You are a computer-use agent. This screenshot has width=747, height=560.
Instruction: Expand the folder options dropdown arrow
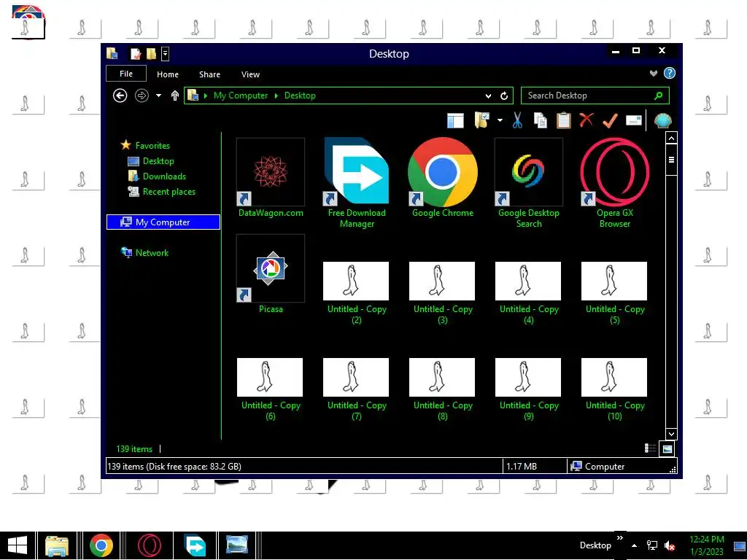[500, 120]
